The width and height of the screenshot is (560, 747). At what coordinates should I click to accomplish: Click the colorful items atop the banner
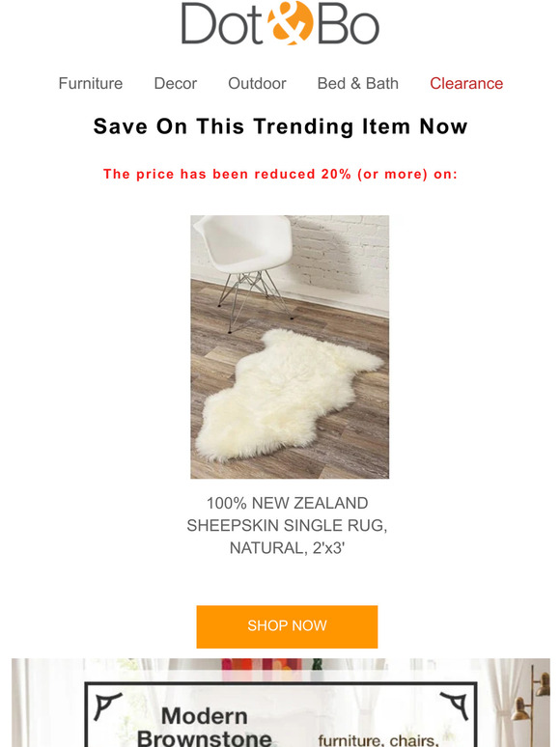271,667
